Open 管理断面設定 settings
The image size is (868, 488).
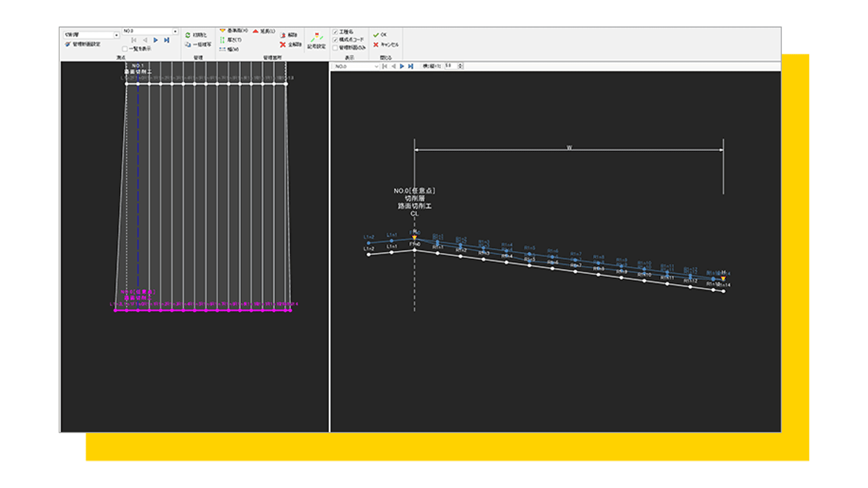(x=82, y=44)
